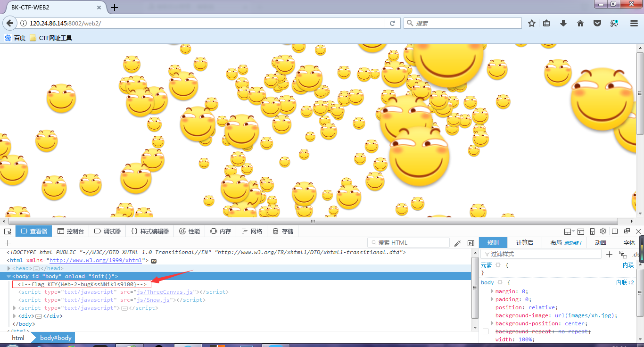Viewport: 644px width, 347px height.
Task: Open the downloads arrow icon
Action: pos(563,23)
